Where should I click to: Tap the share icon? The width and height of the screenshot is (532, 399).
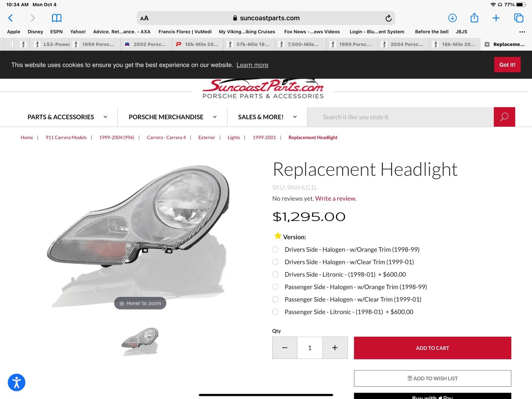point(474,18)
